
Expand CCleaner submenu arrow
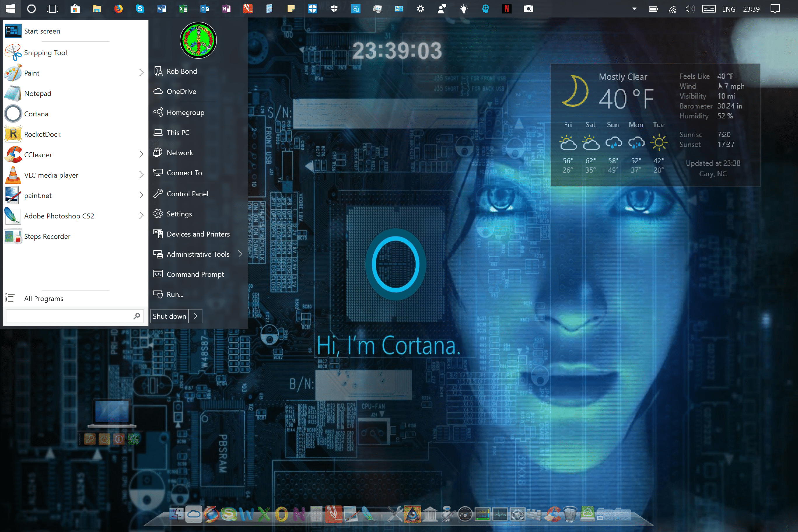point(141,154)
